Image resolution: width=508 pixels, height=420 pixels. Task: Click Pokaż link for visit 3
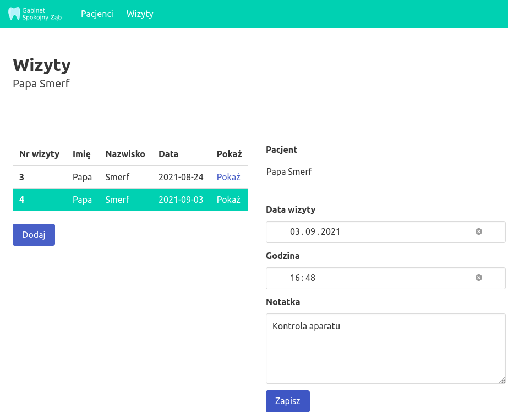[228, 177]
